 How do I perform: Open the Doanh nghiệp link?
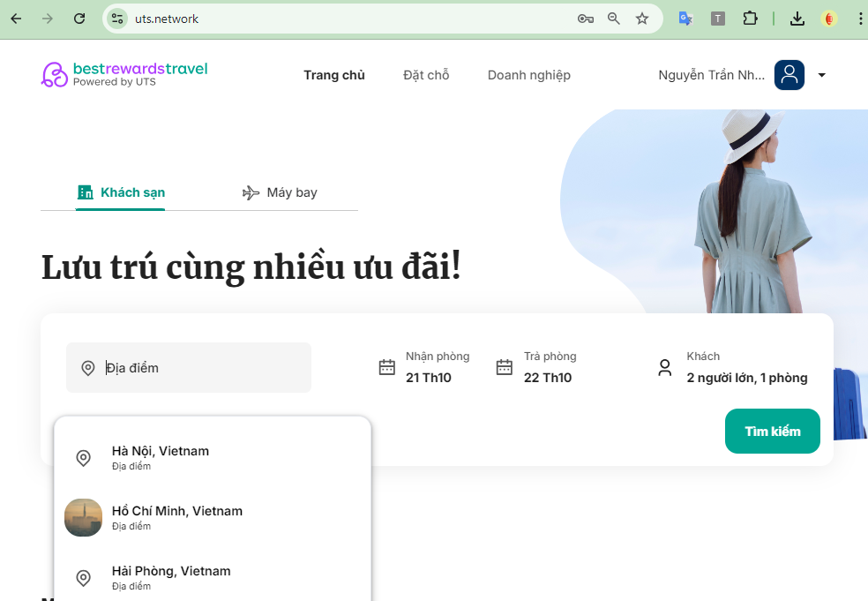point(528,75)
